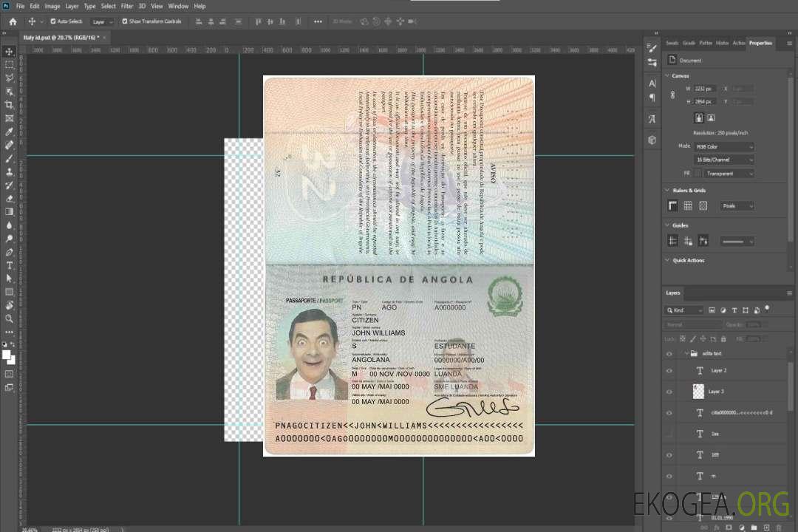Select the Frame tool
The width and height of the screenshot is (798, 532).
click(9, 118)
